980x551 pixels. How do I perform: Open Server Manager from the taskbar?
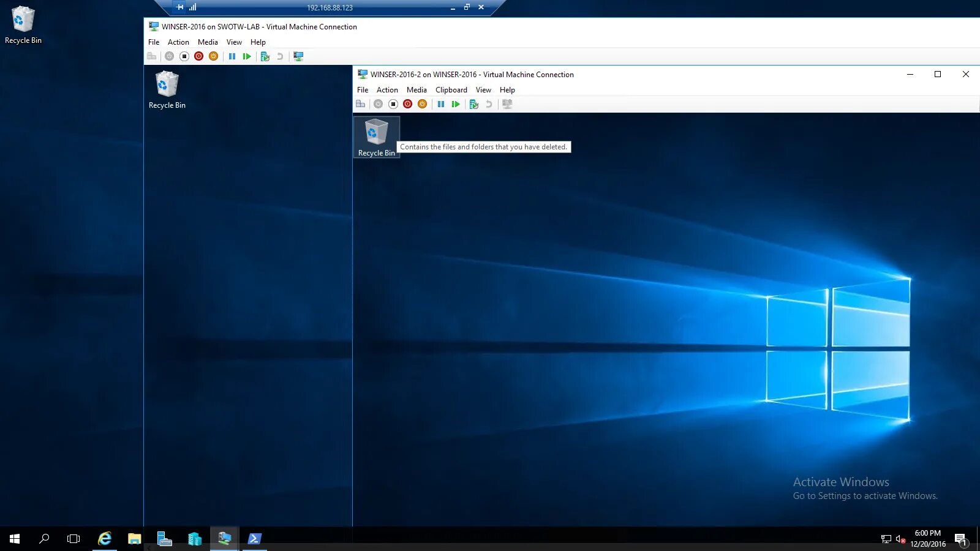pyautogui.click(x=165, y=539)
